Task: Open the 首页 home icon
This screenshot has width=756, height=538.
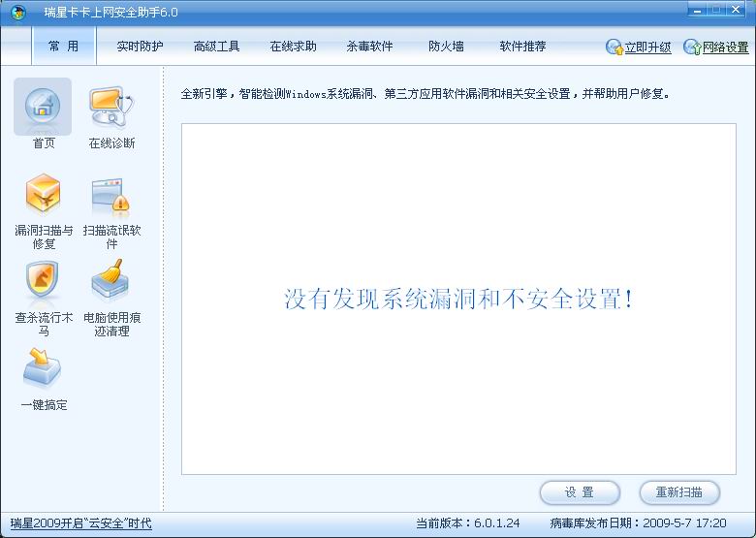Action: click(x=43, y=107)
